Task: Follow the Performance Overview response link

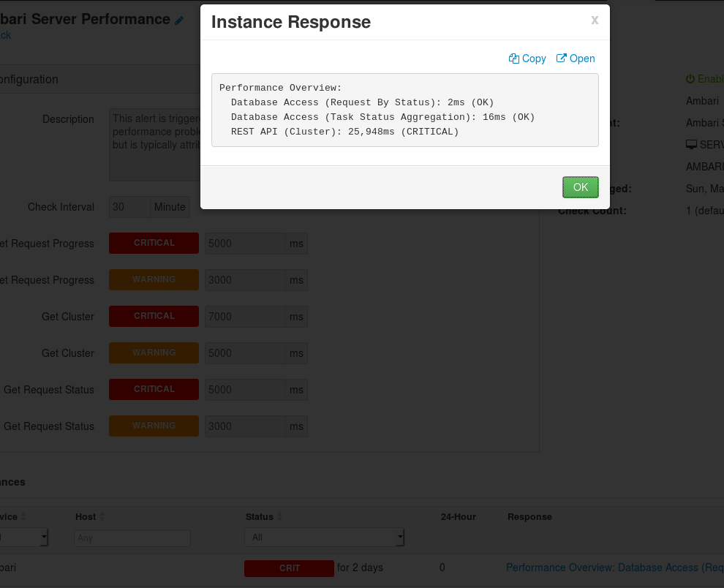Action: click(x=614, y=568)
